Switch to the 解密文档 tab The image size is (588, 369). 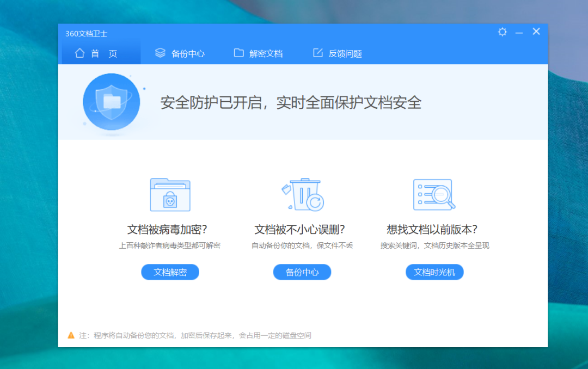tap(265, 53)
